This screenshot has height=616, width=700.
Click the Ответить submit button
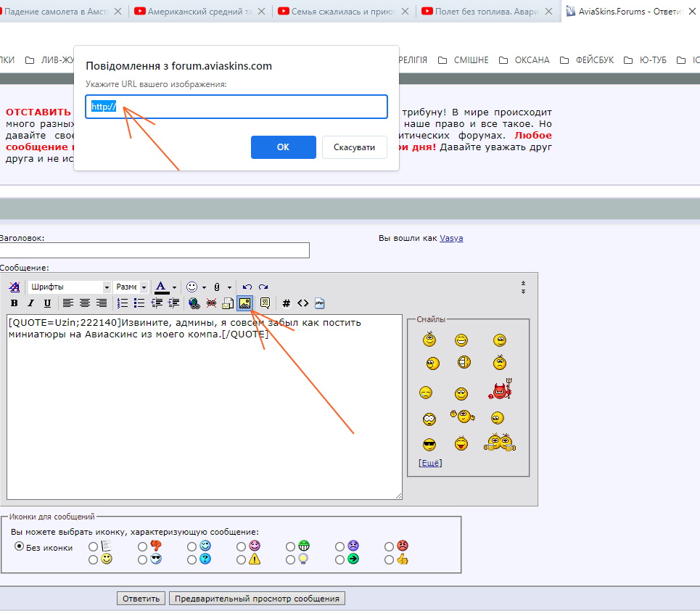141,599
